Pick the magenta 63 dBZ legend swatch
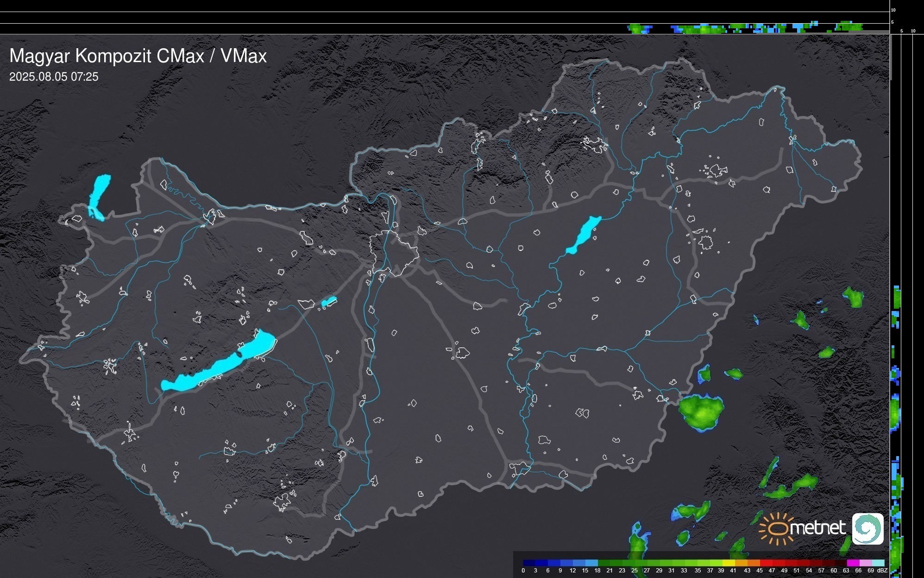Image resolution: width=924 pixels, height=578 pixels. [853, 563]
